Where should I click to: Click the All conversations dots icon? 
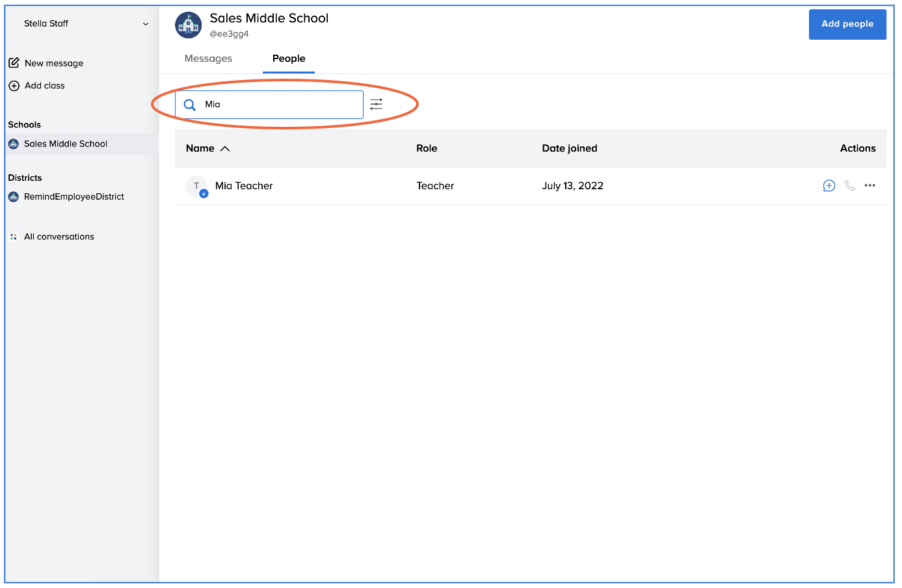coord(14,237)
